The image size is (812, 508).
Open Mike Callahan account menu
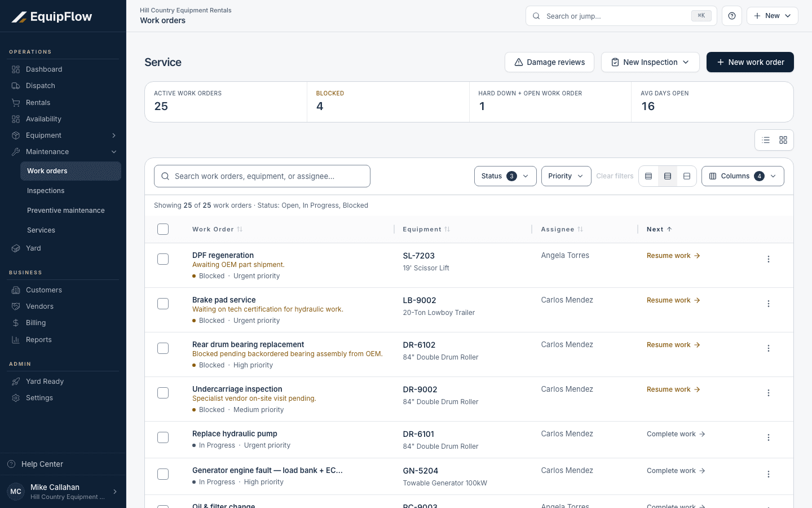63,492
